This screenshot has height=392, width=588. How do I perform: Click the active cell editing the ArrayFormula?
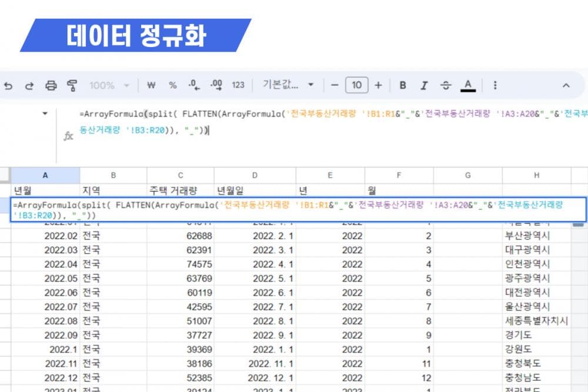point(298,210)
